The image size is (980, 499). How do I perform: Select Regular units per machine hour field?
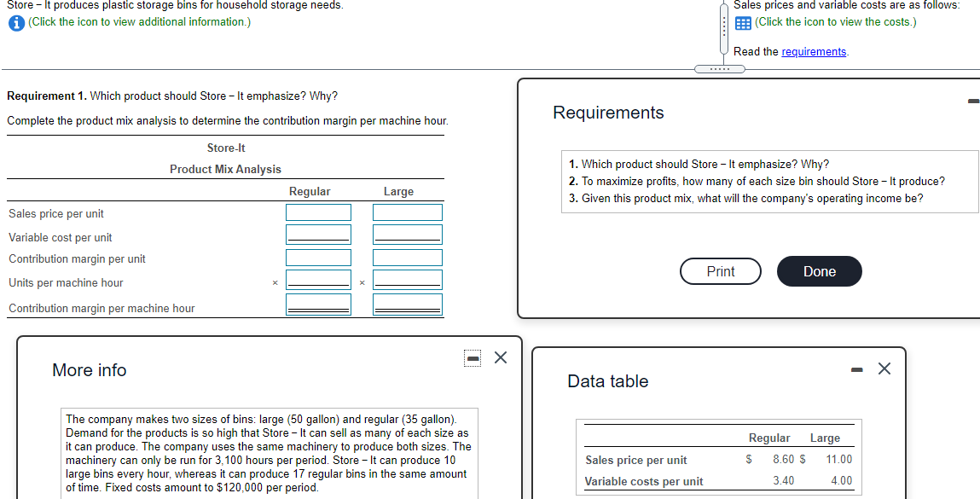pyautogui.click(x=319, y=280)
